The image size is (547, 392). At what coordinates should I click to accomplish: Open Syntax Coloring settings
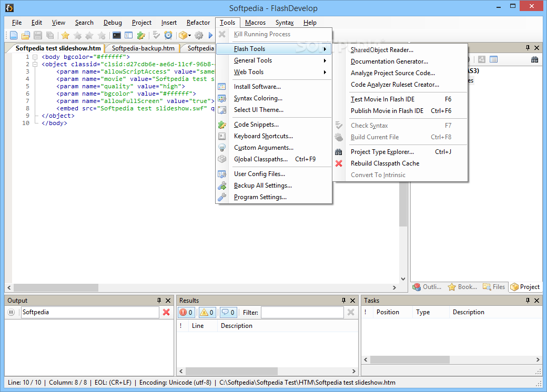(274, 98)
